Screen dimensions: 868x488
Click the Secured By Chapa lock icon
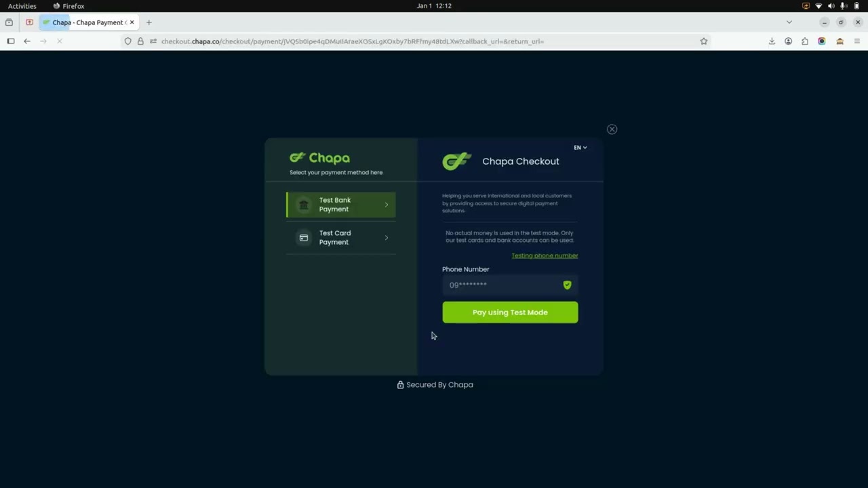pyautogui.click(x=400, y=385)
